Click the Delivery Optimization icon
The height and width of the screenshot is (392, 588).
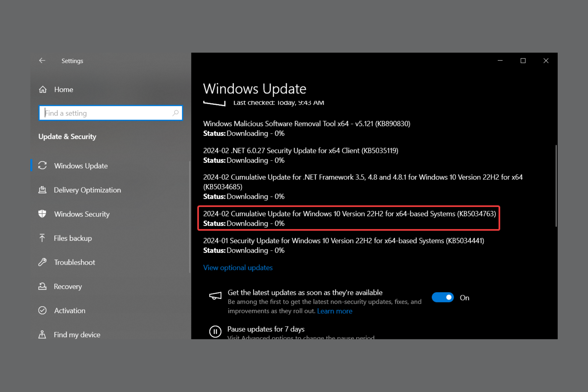(x=42, y=190)
